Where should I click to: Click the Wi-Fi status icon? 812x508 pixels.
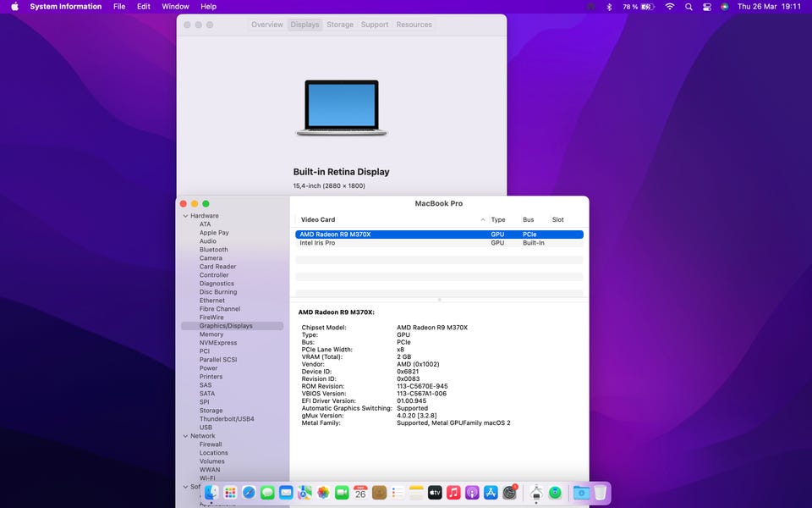[x=670, y=7]
